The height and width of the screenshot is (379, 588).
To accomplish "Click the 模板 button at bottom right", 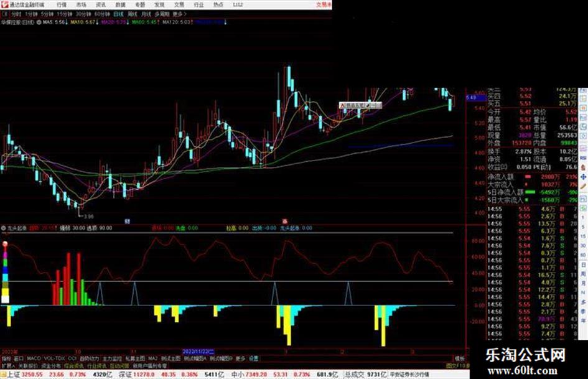I will (459, 358).
